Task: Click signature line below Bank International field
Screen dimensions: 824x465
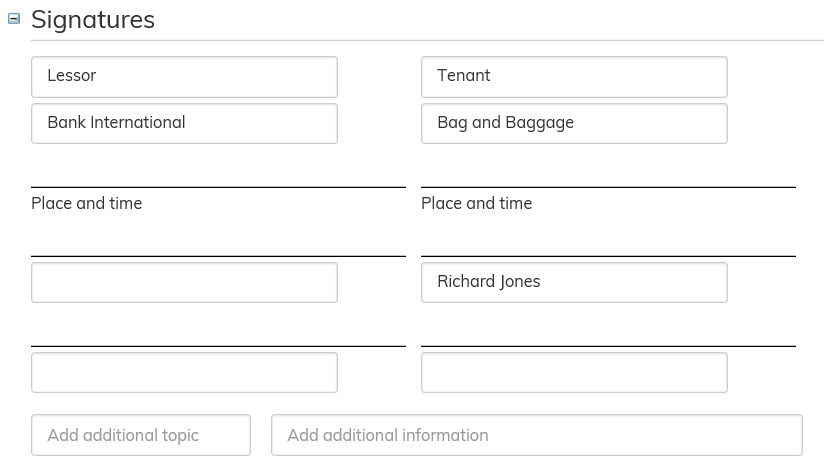Action: coord(218,186)
